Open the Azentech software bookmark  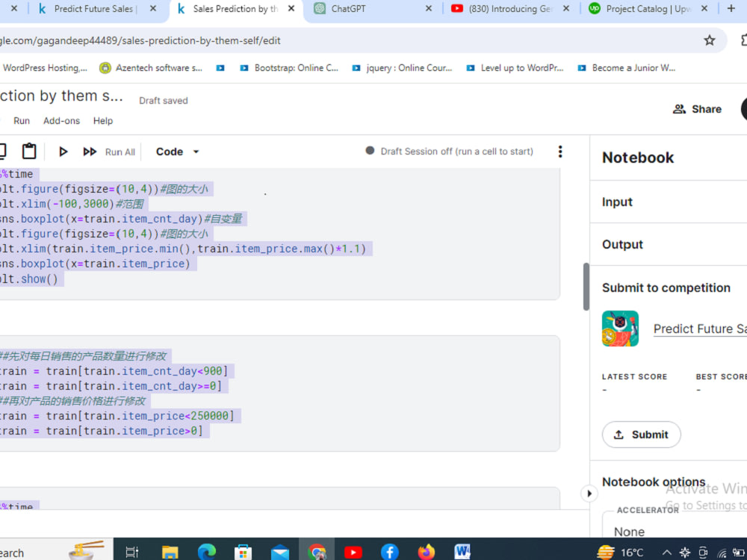(151, 68)
